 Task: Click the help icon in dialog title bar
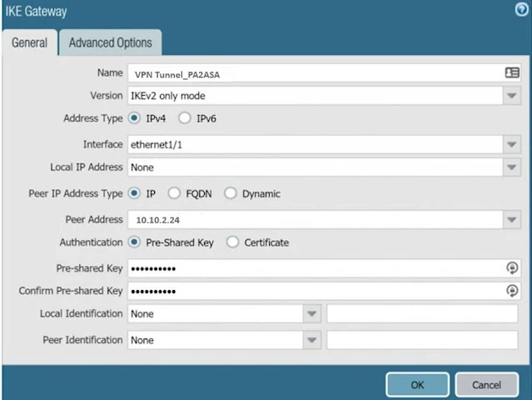[521, 11]
